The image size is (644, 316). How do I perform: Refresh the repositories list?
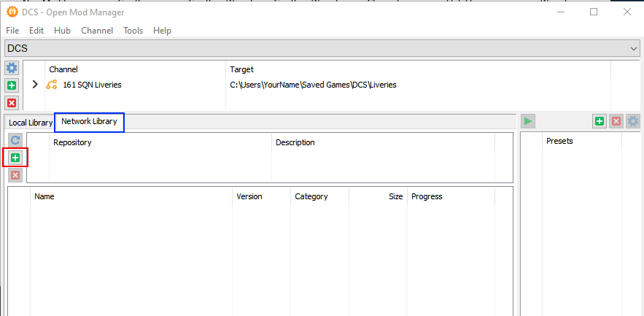pyautogui.click(x=15, y=140)
